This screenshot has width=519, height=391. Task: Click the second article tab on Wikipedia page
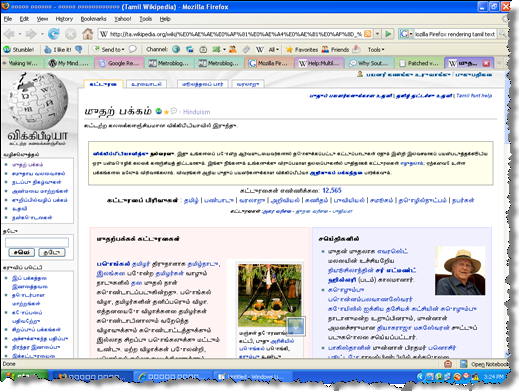tap(146, 84)
